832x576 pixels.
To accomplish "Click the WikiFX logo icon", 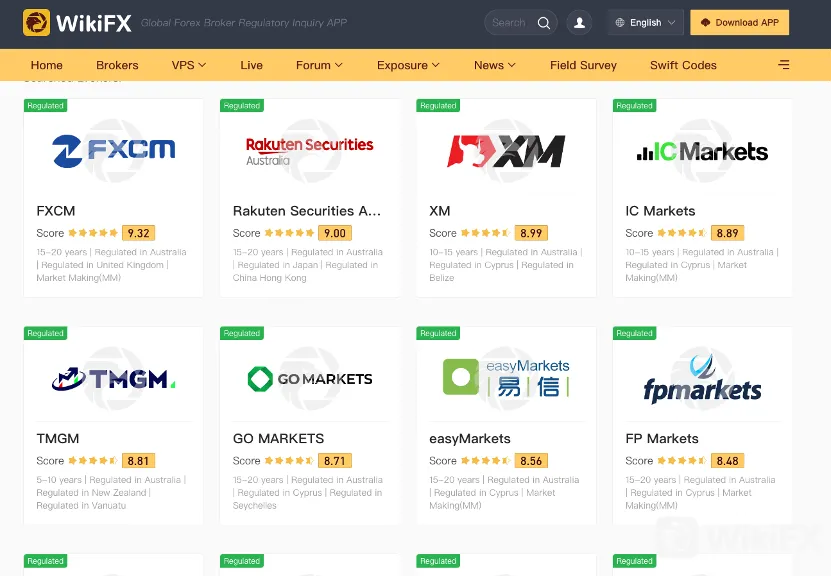I will click(36, 23).
